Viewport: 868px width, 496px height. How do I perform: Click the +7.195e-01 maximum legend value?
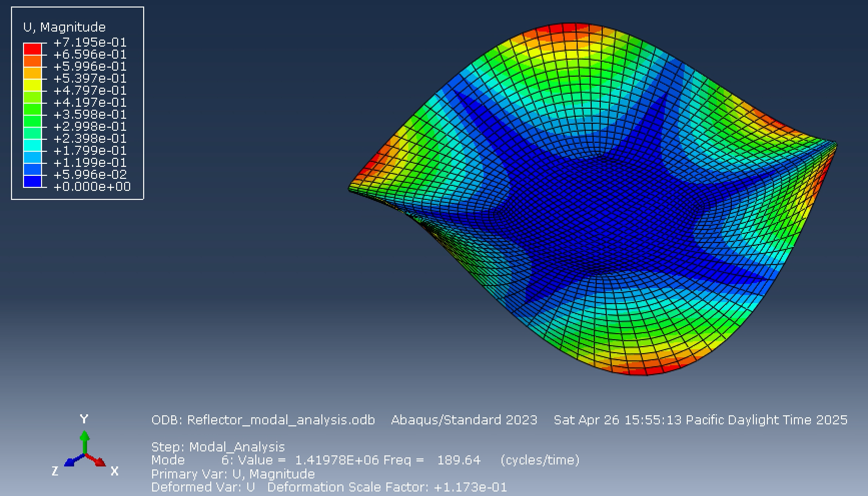(90, 43)
